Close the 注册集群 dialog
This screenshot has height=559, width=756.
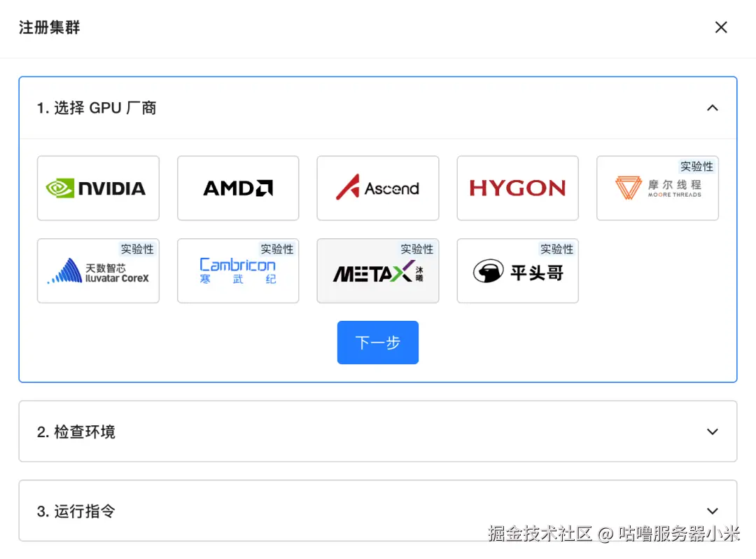[x=721, y=27]
